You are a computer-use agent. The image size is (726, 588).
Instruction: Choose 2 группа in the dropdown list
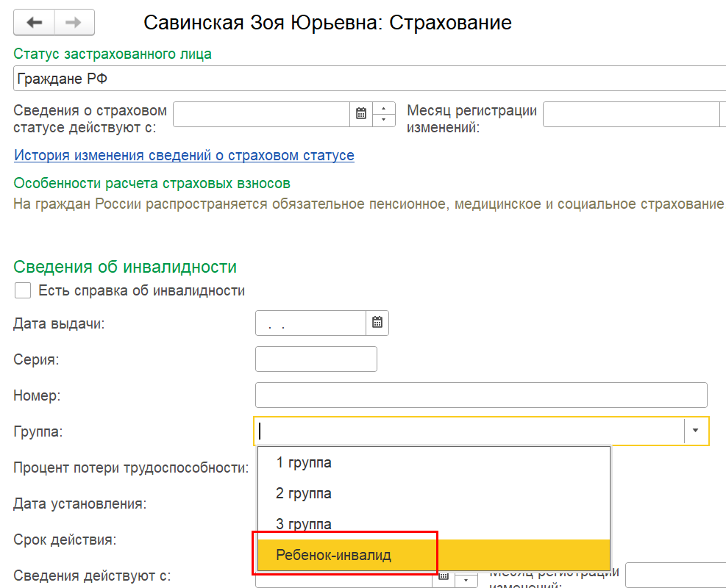pyautogui.click(x=304, y=493)
